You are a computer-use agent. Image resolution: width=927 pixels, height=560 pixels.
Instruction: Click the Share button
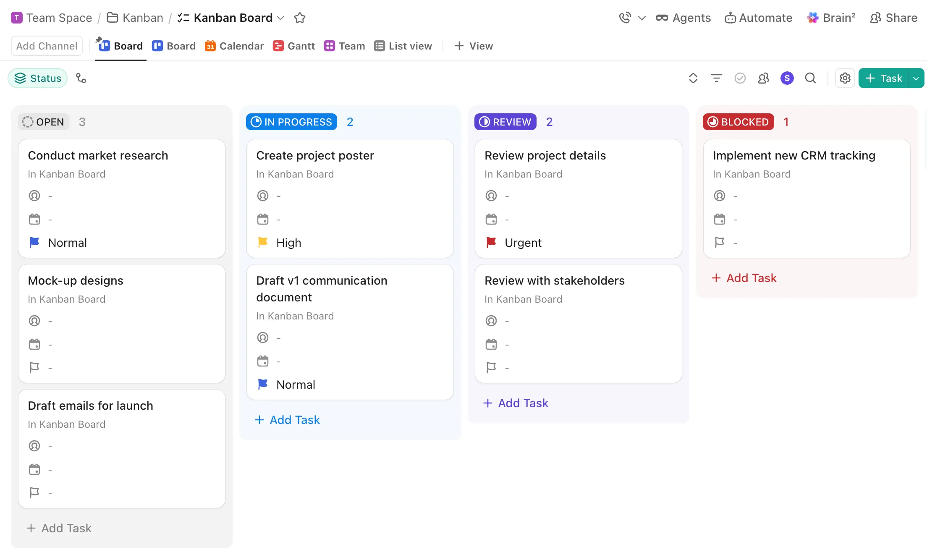coord(894,18)
